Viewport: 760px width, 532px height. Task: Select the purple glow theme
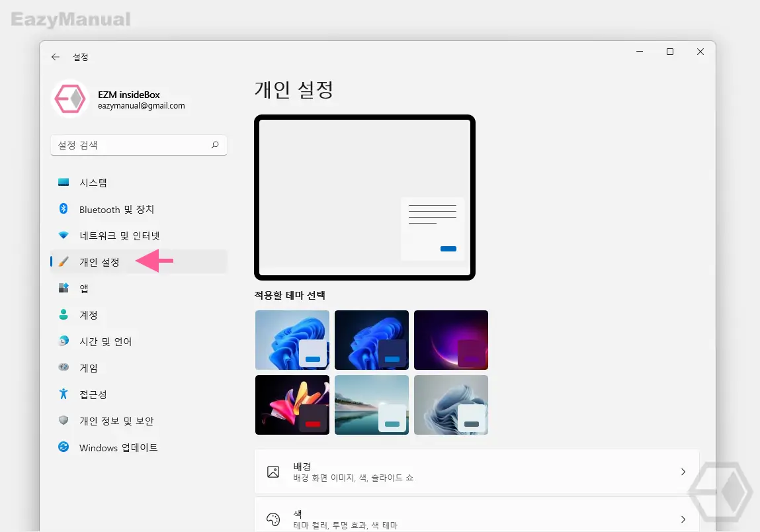tap(451, 340)
